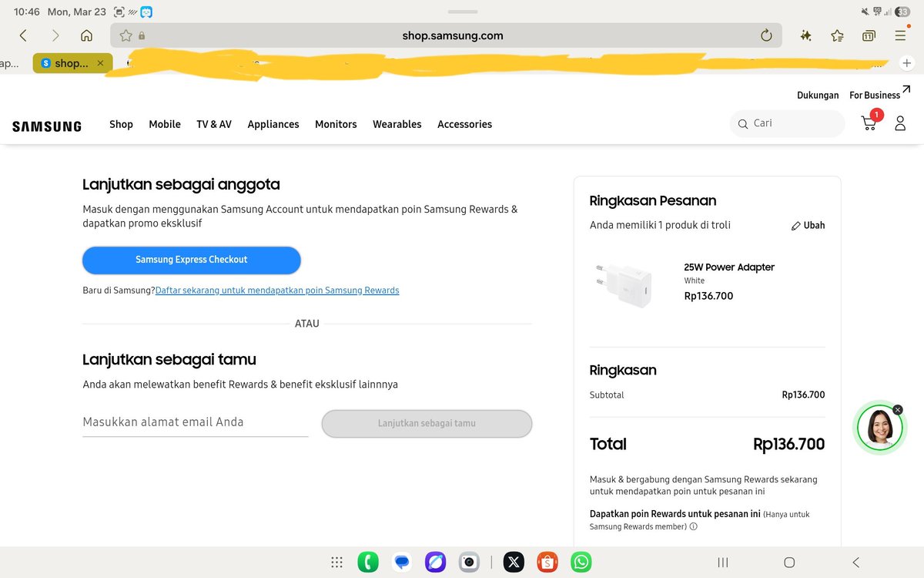Tap the lock icon in address bar
924x578 pixels.
point(142,35)
